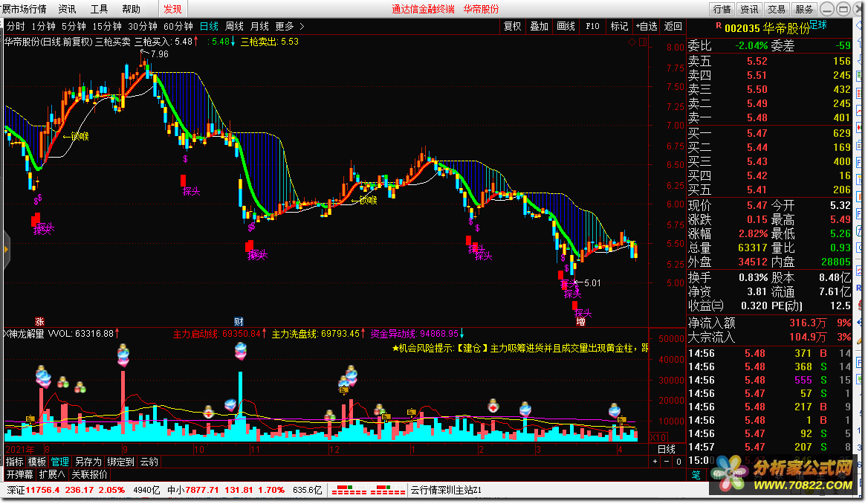Expand the 更多 periods list
Screen dimensions: 868x504
(x=290, y=26)
